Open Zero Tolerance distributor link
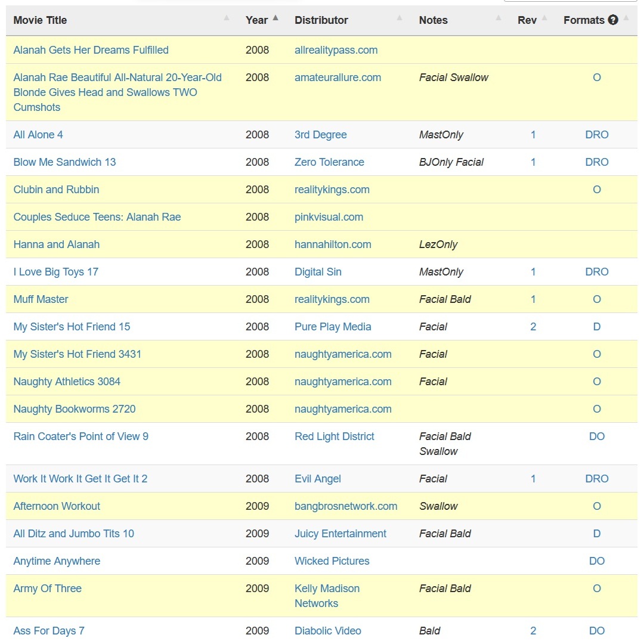 click(329, 162)
